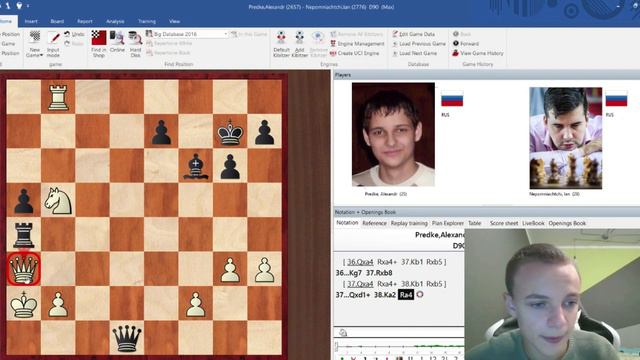This screenshot has width=640, height=360.
Task: Click the white pawn on h3
Action: [264, 269]
